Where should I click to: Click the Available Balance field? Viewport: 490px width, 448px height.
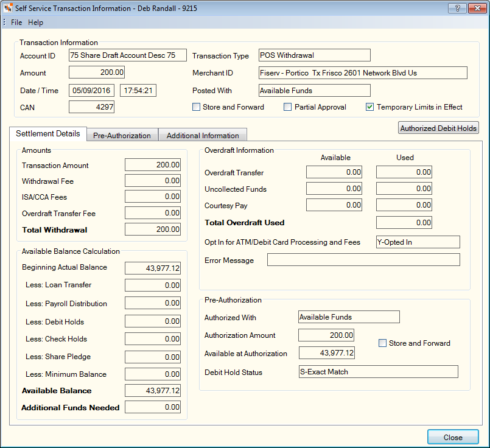pyautogui.click(x=153, y=391)
